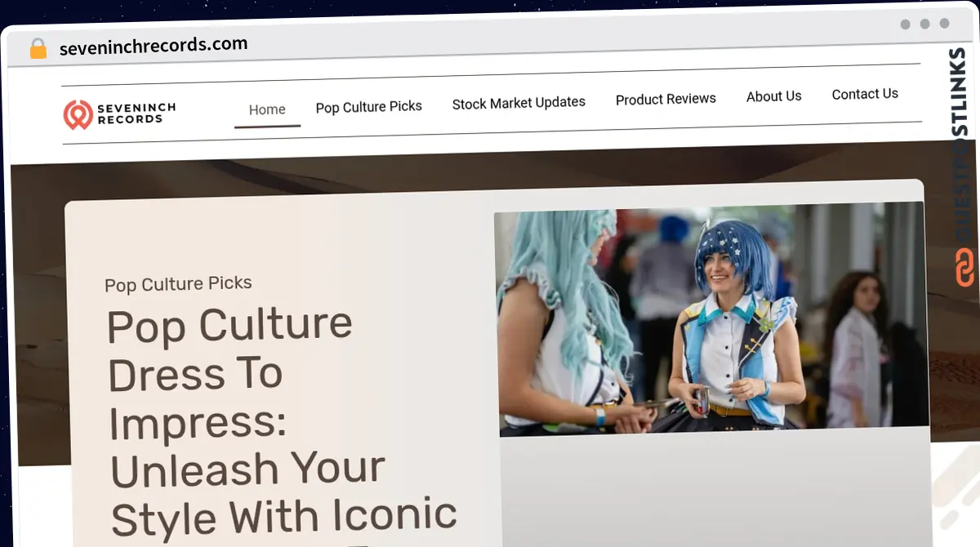Click the Pop Culture Picks category label
Screen dimensions: 980x547
click(x=177, y=283)
